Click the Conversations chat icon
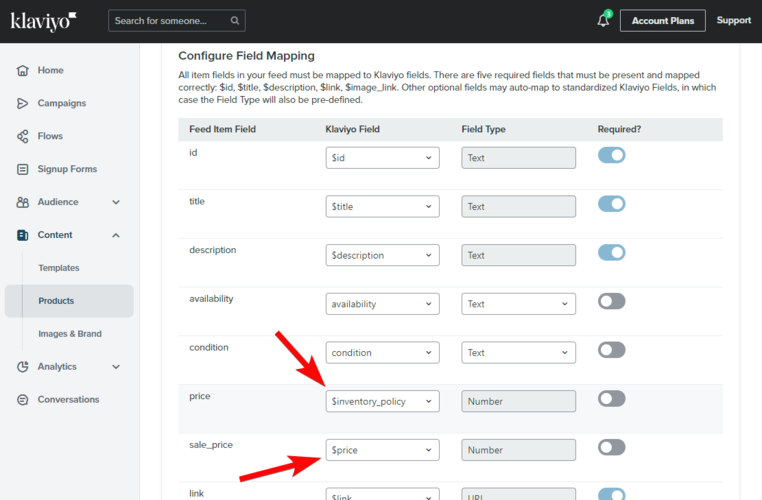The height and width of the screenshot is (500, 762). click(x=22, y=400)
